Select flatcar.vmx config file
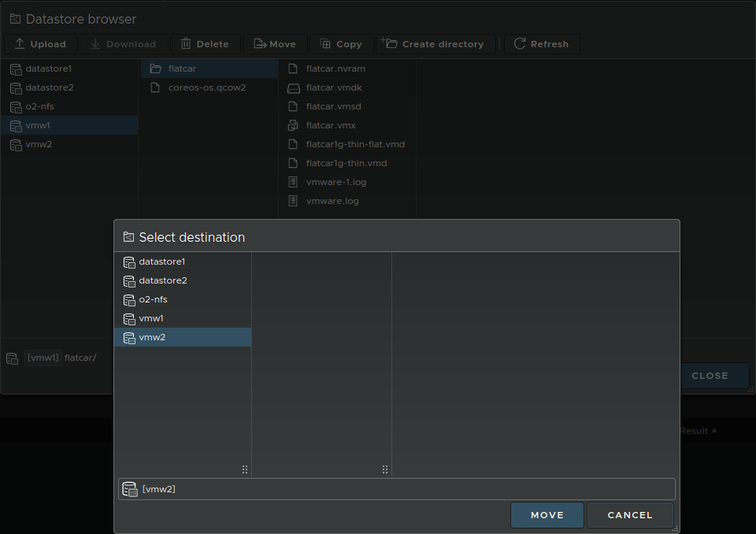Screen dimensions: 756x534 [347, 125]
